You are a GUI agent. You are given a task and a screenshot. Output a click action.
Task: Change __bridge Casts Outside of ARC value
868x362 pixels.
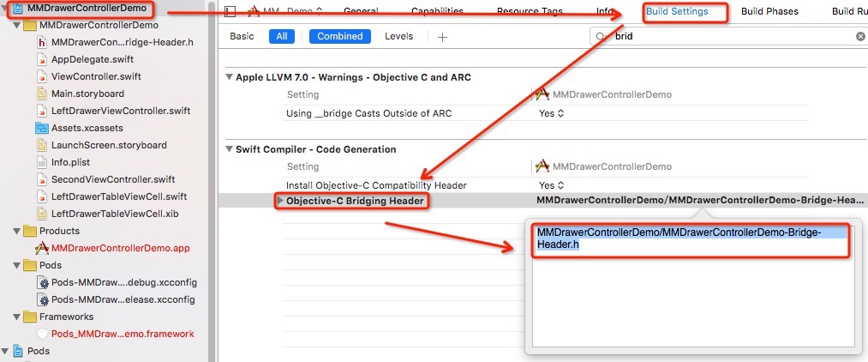[551, 113]
